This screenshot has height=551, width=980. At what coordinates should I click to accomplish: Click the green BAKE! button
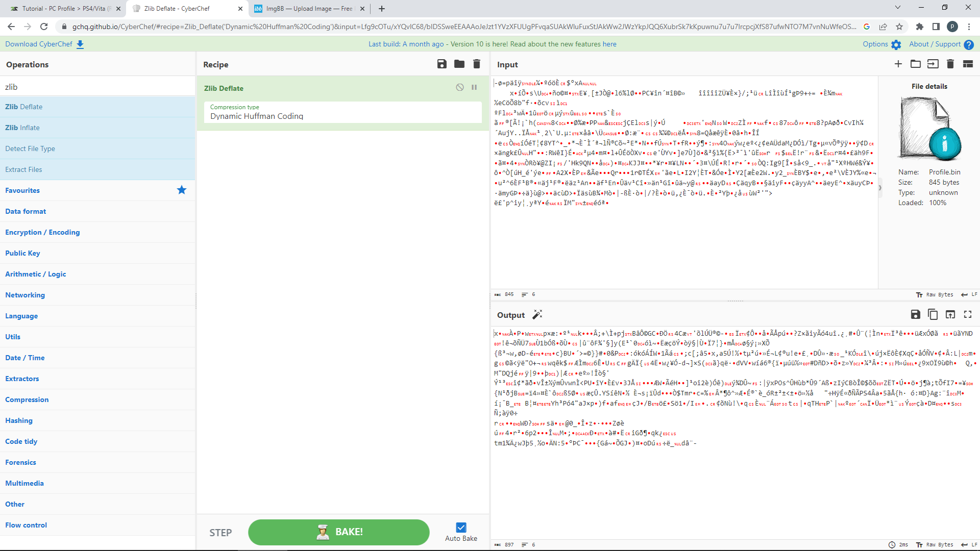click(x=339, y=532)
